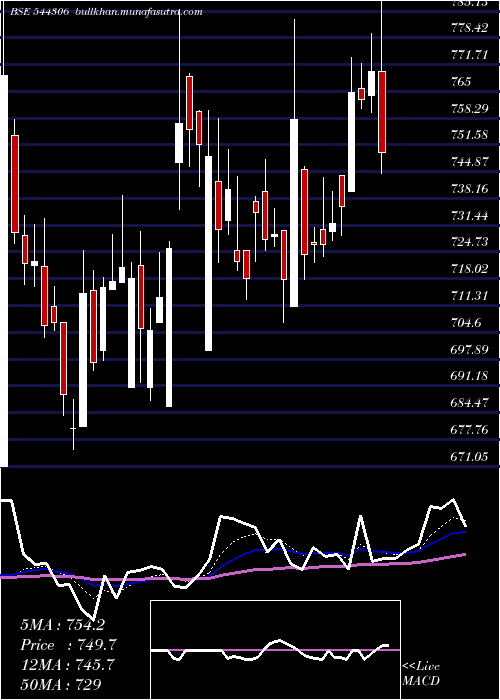Viewport: 500px width, 700px height.
Task: Click the 744.87 price axis label
Action: click(469, 162)
